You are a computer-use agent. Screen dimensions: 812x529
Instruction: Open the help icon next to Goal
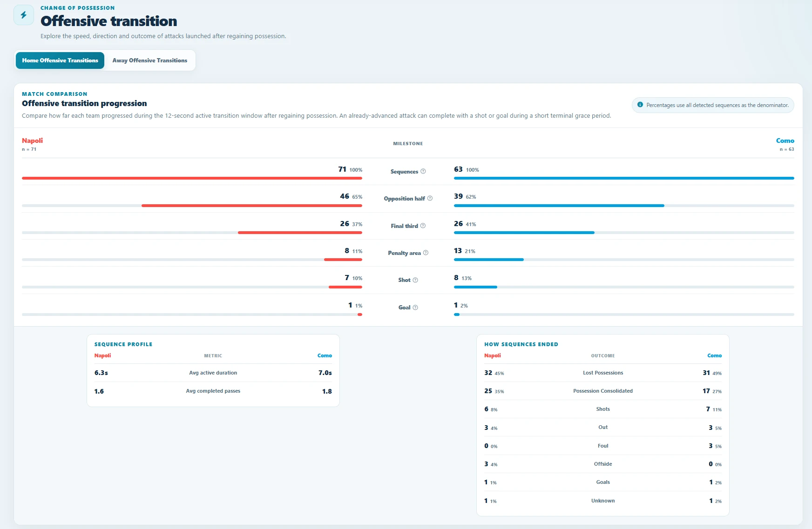pos(416,308)
